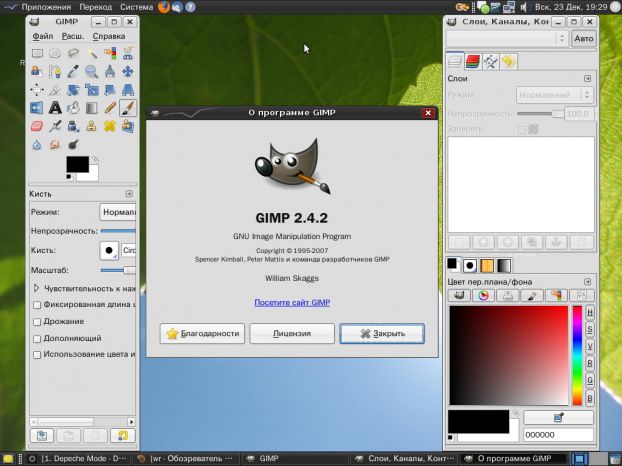
Task: Open the image selector dropdown beside Авто
Action: point(507,38)
